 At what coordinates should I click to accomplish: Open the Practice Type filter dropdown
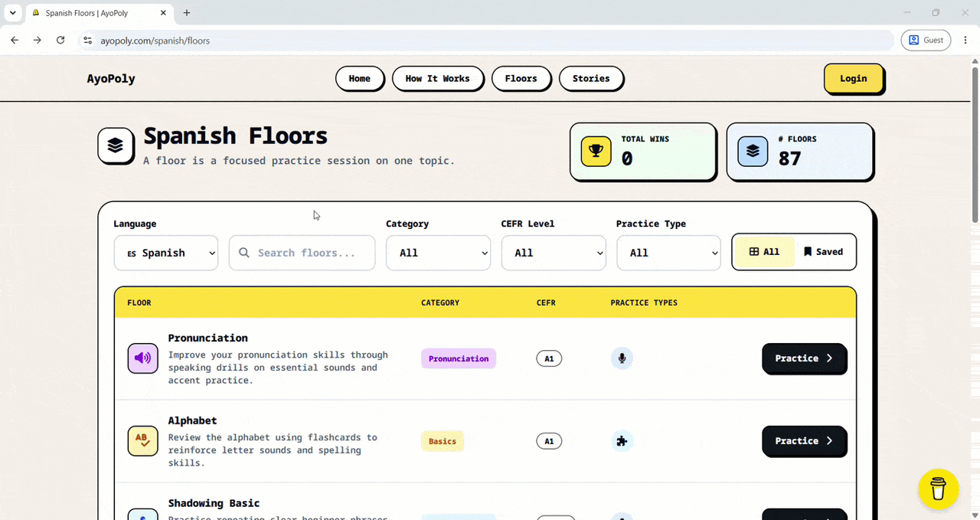click(668, 253)
